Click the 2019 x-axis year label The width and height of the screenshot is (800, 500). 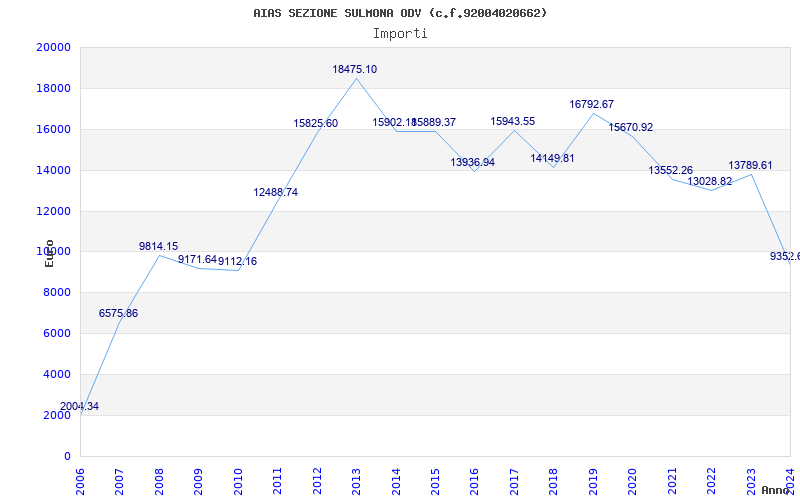tap(593, 481)
